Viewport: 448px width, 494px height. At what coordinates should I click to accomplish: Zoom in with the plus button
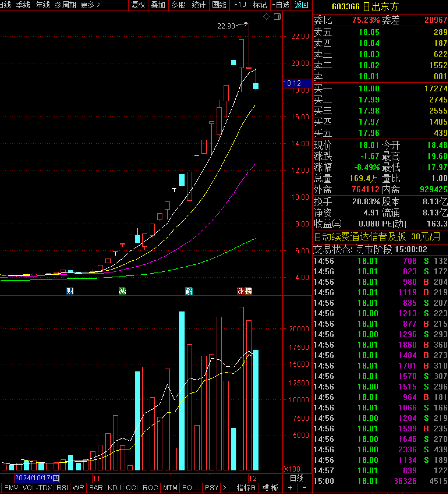(290, 488)
